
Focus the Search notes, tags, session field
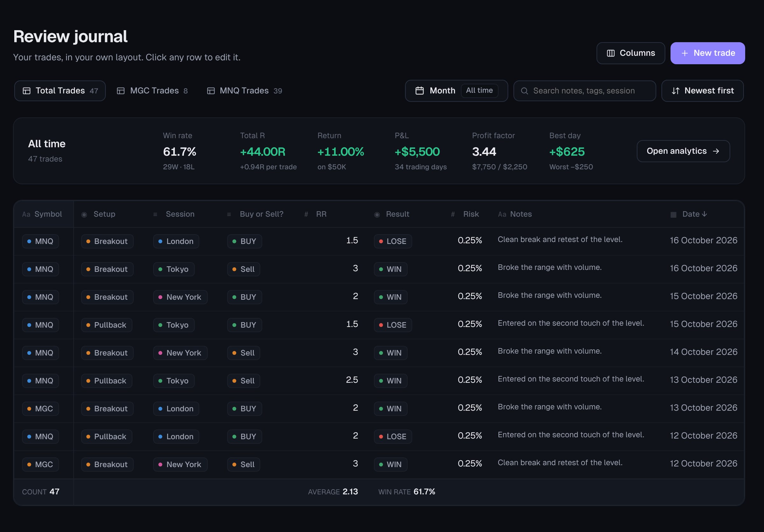[x=584, y=91]
